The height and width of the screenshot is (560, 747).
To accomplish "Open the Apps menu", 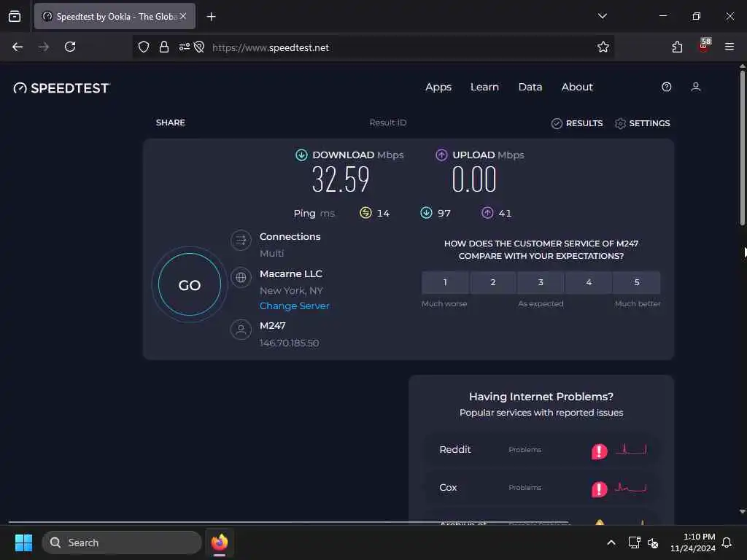I will [x=438, y=87].
